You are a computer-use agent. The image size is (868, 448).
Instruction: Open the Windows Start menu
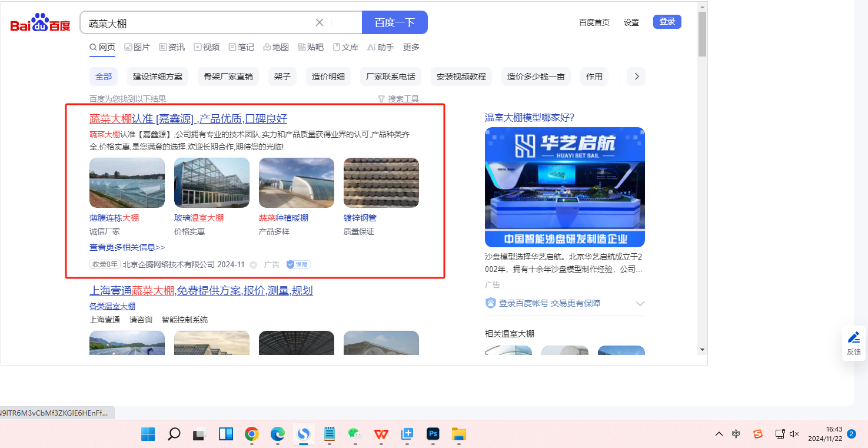pos(148,434)
